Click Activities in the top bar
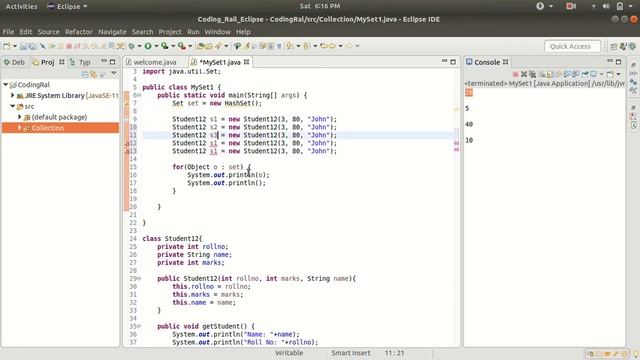Screen dimensions: 640x360 click(21, 6)
